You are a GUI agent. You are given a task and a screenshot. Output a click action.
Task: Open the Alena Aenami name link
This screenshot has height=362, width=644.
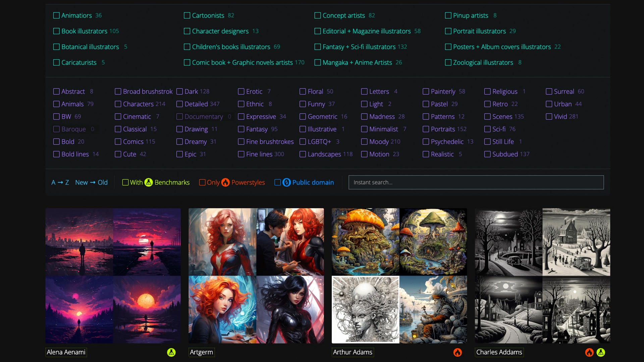pos(66,352)
